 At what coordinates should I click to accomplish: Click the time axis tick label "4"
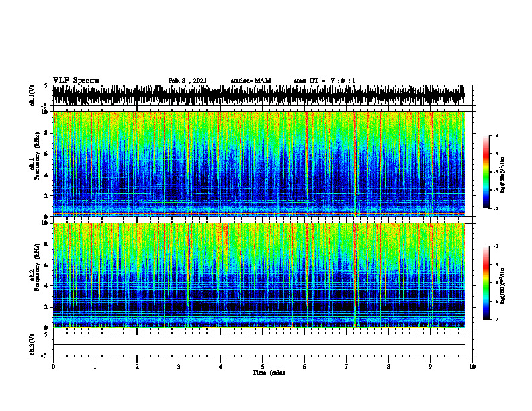click(x=221, y=367)
